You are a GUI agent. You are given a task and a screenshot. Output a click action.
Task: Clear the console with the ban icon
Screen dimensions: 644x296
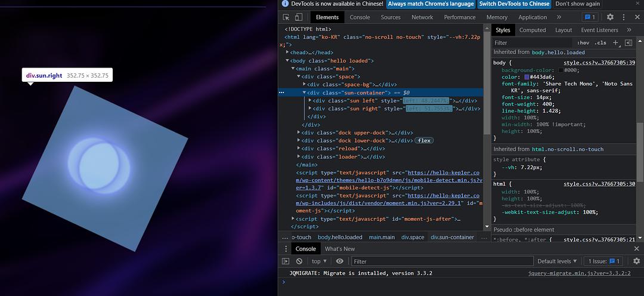pos(299,261)
